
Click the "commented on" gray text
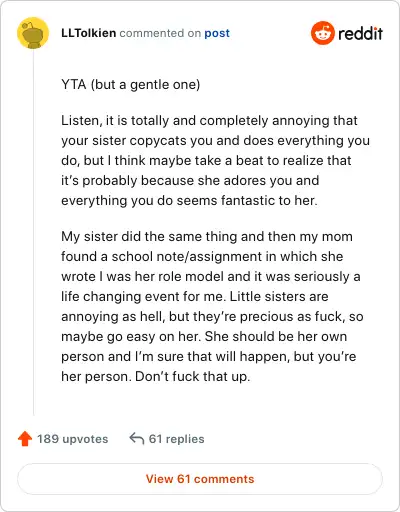pos(160,33)
